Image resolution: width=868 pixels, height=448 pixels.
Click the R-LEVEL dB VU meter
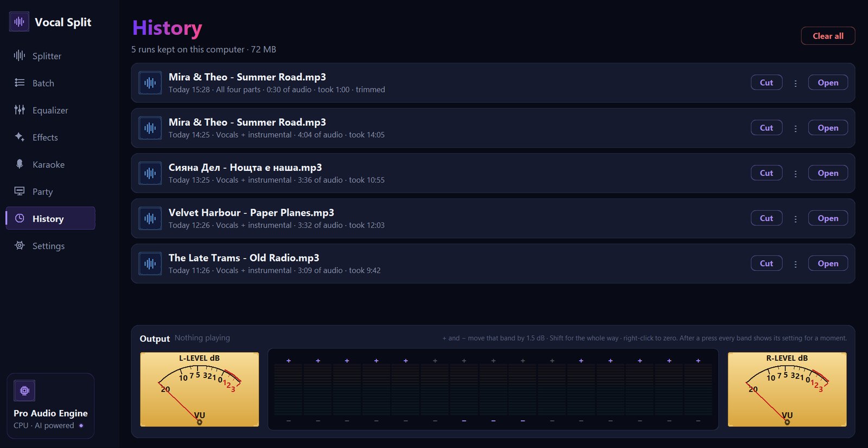[787, 389]
